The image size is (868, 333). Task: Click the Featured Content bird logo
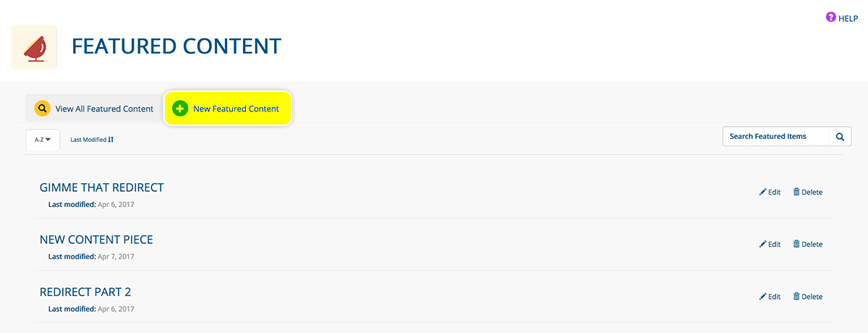(x=34, y=47)
